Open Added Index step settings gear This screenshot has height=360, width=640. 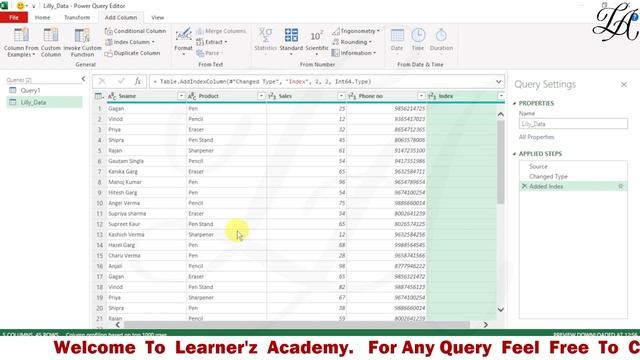(621, 186)
